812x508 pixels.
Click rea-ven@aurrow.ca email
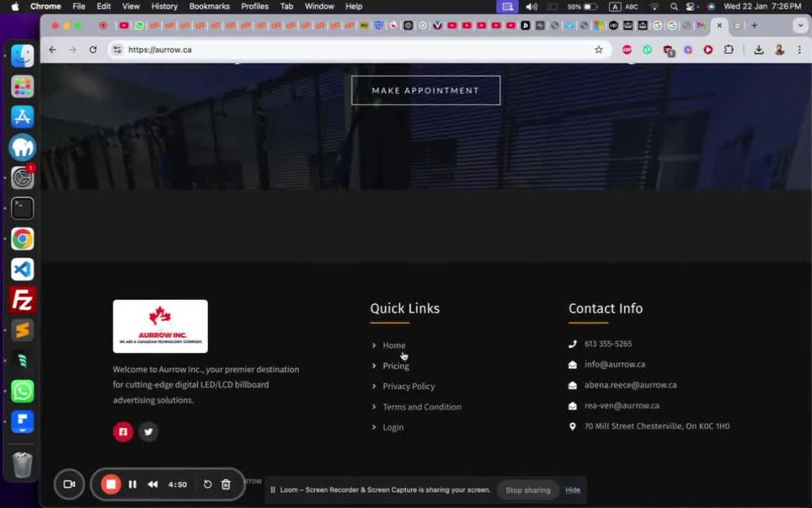point(621,406)
